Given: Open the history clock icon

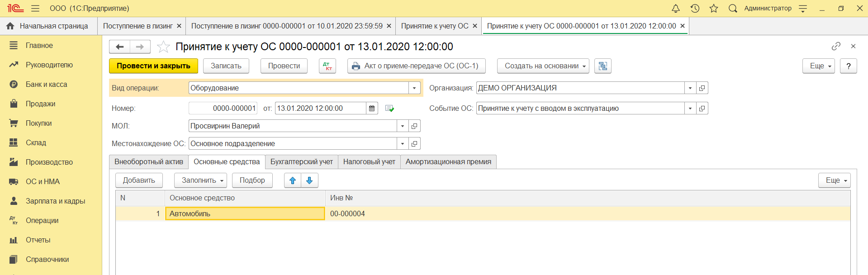Looking at the screenshot, I should [695, 8].
